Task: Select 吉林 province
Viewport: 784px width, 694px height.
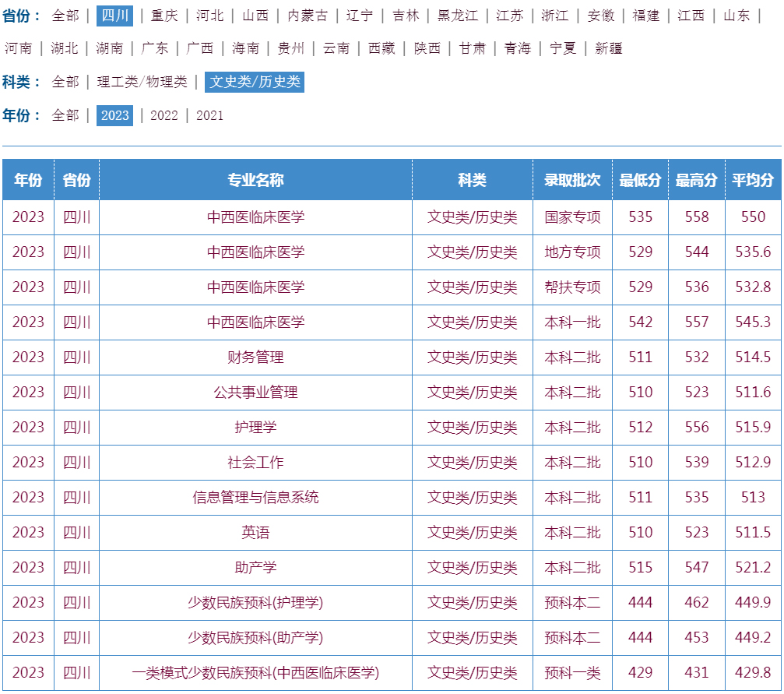Action: coord(406,16)
